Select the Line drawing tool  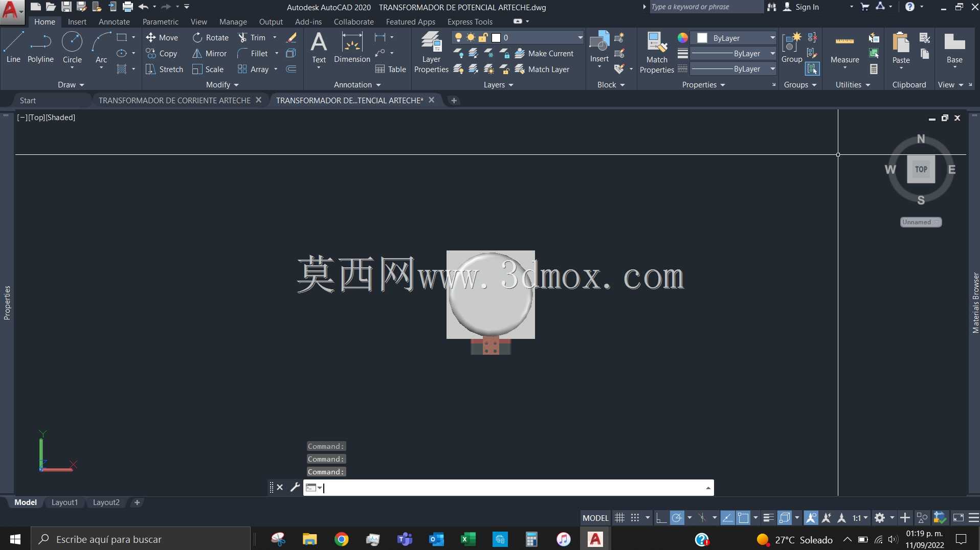pyautogui.click(x=13, y=48)
